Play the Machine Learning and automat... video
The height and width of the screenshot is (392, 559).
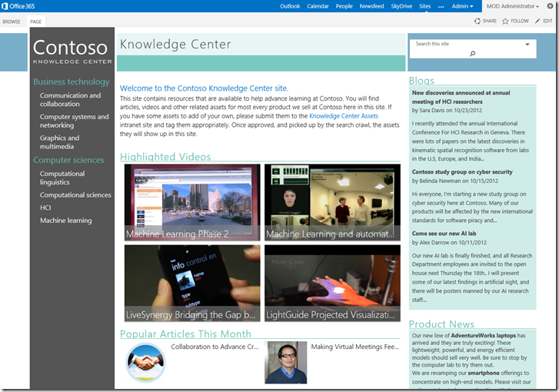click(x=332, y=202)
